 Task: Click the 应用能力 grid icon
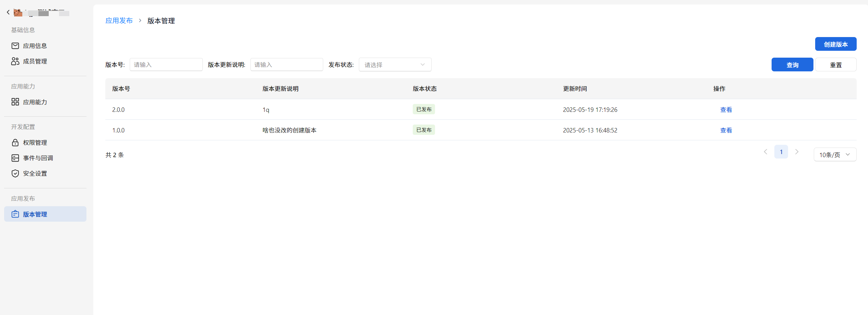click(x=15, y=102)
